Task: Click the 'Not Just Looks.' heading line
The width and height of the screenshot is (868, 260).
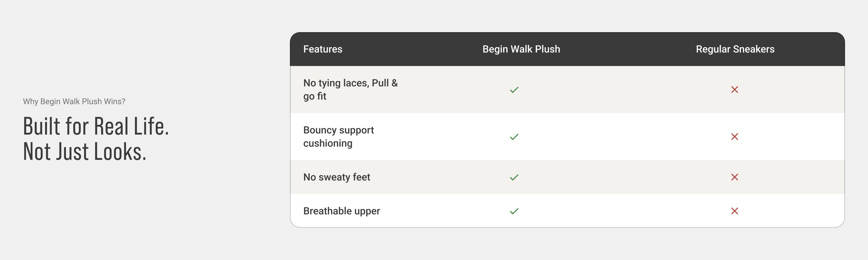Action: click(85, 152)
